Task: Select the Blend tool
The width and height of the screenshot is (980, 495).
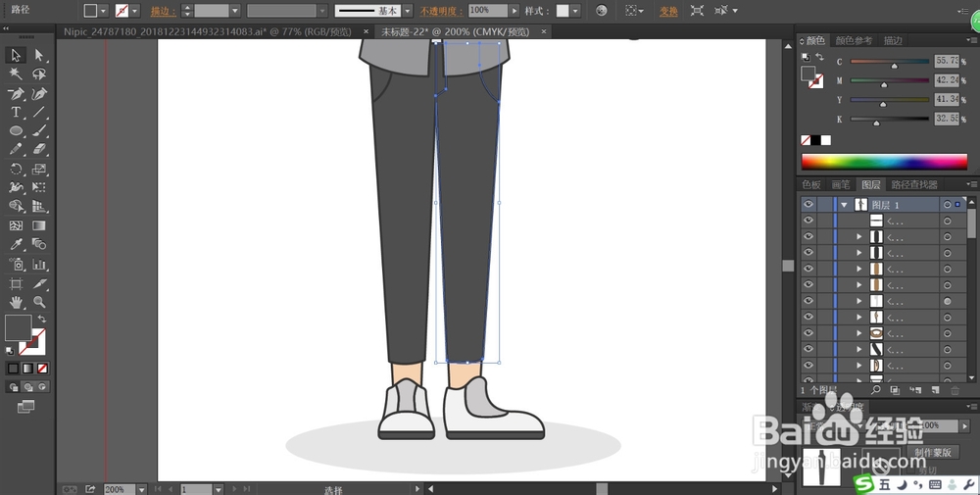Action: [39, 244]
